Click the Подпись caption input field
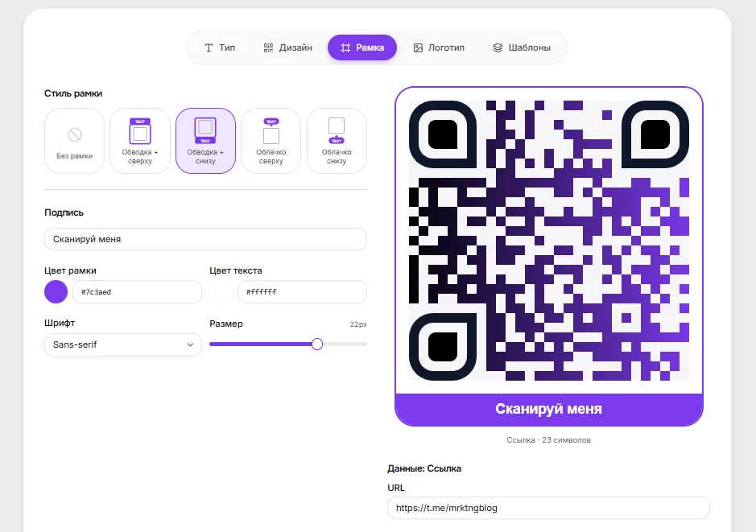Image resolution: width=756 pixels, height=532 pixels. 205,239
